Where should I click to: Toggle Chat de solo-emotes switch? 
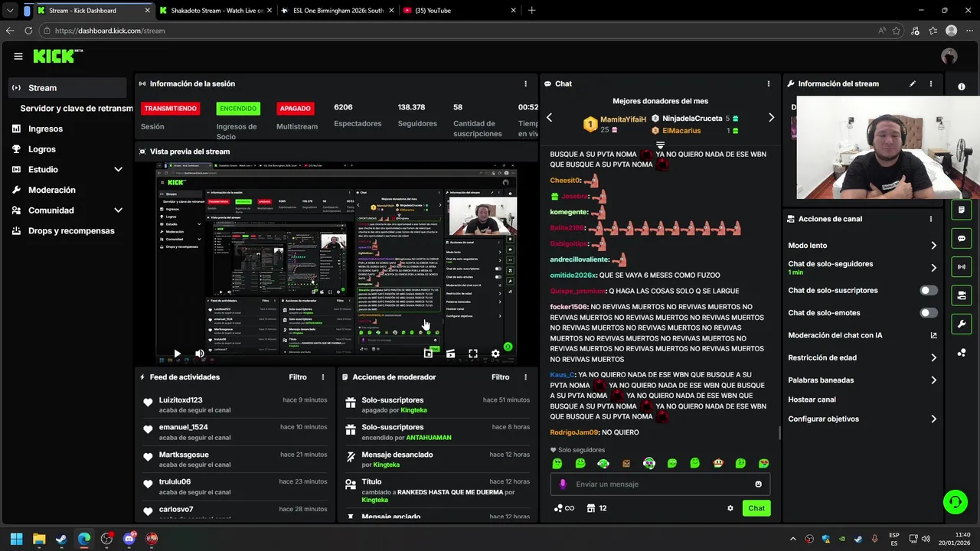(929, 313)
